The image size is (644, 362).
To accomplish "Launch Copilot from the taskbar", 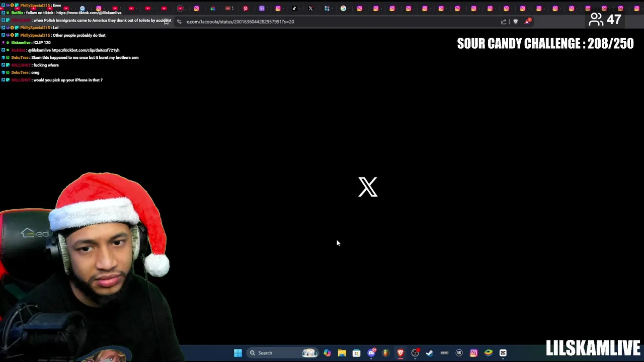I will (x=327, y=353).
